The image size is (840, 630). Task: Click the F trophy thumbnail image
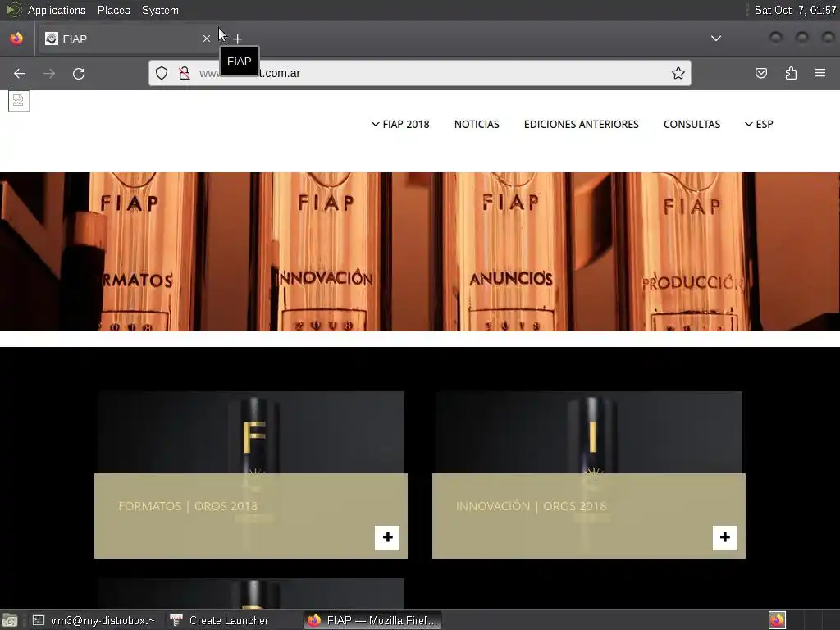[251, 432]
